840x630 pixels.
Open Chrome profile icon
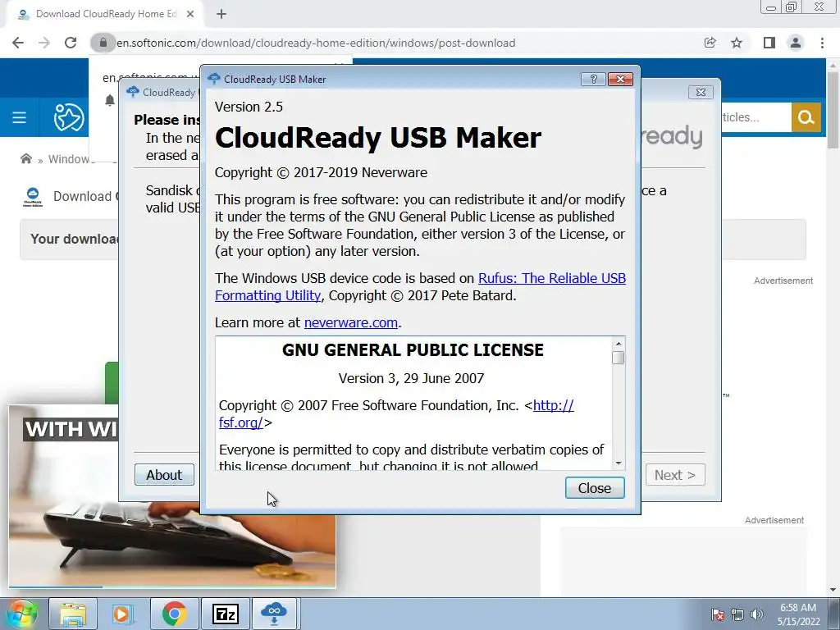pyautogui.click(x=796, y=43)
